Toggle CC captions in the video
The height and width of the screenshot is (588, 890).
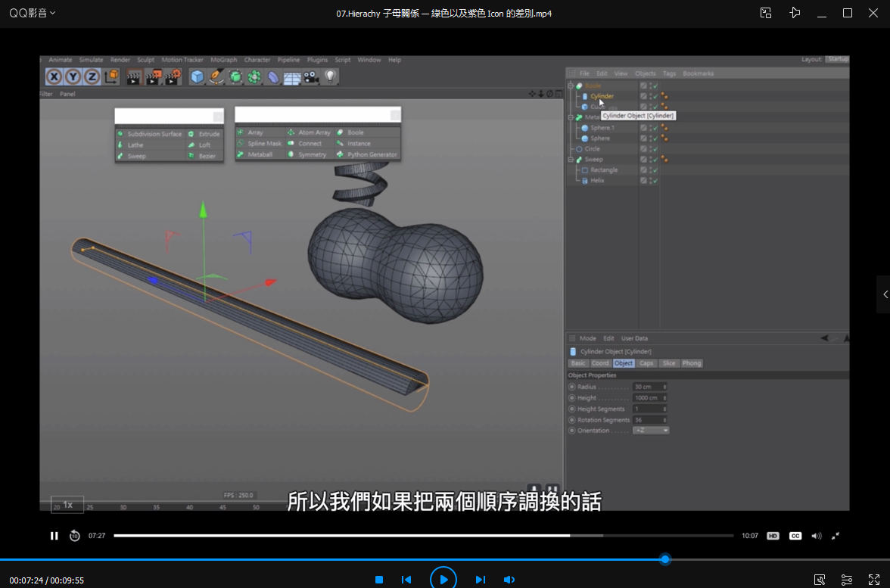pos(795,536)
